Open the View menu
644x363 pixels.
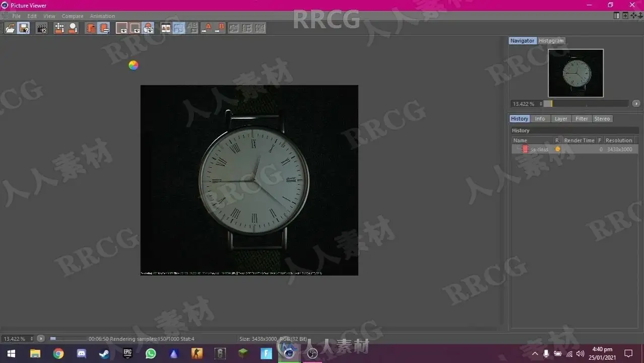point(49,16)
